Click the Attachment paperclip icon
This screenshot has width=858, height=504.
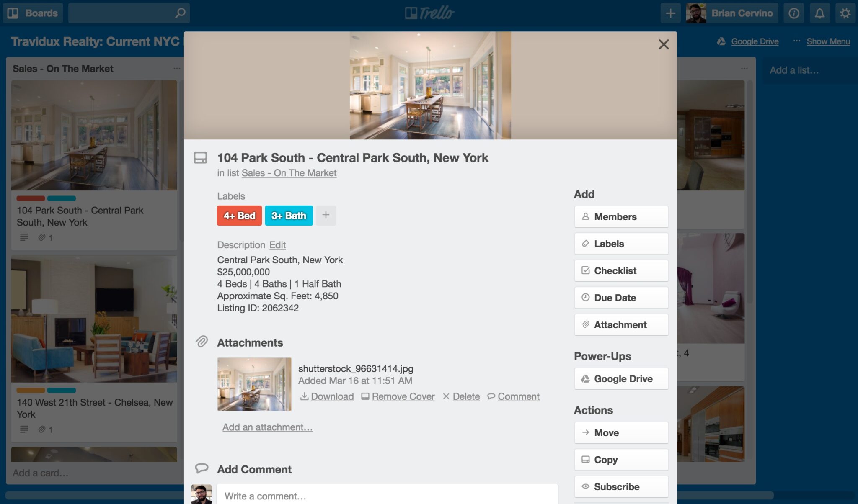tap(585, 324)
